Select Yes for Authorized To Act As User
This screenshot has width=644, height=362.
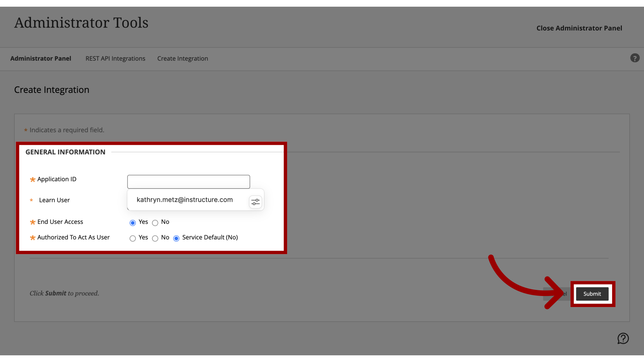click(132, 238)
